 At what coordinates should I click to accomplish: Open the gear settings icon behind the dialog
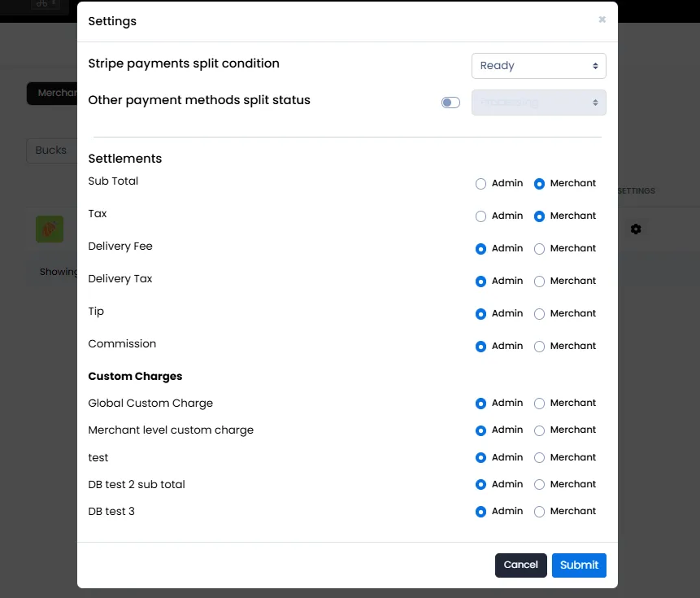(636, 229)
